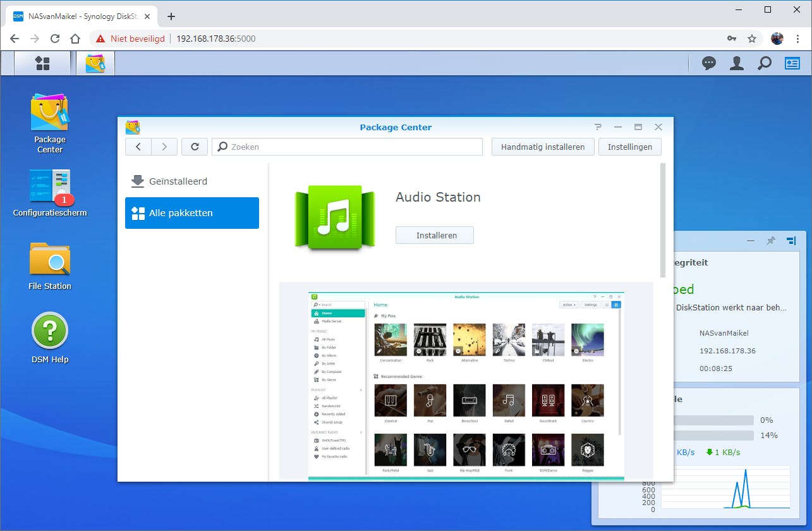Click the Handmatig installeren button
812x531 pixels.
pos(543,147)
